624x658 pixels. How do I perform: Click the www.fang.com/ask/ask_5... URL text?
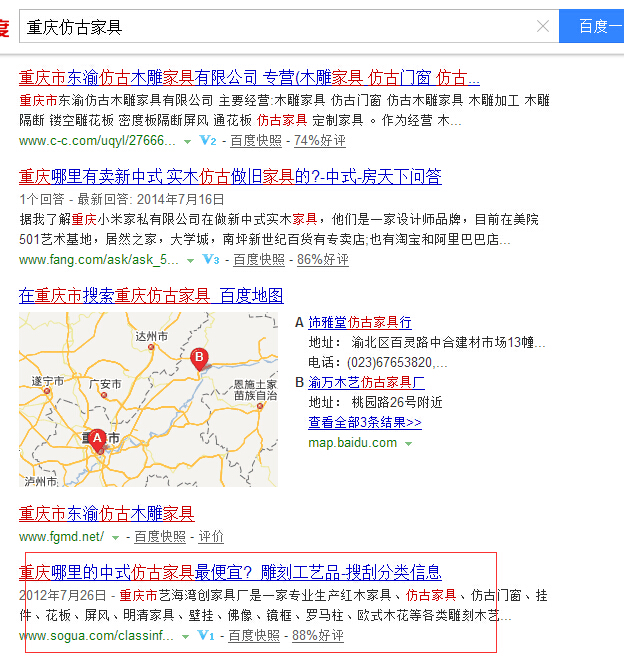[x=99, y=260]
